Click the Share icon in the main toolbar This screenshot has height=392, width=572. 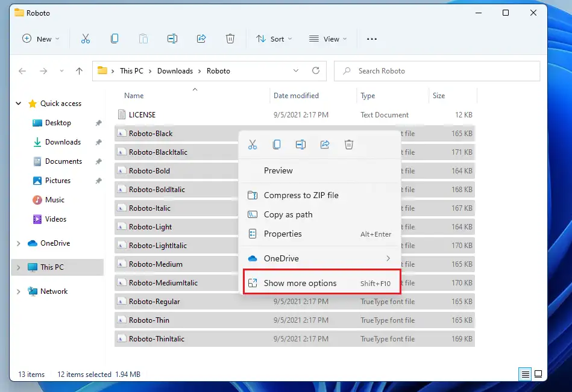[201, 39]
